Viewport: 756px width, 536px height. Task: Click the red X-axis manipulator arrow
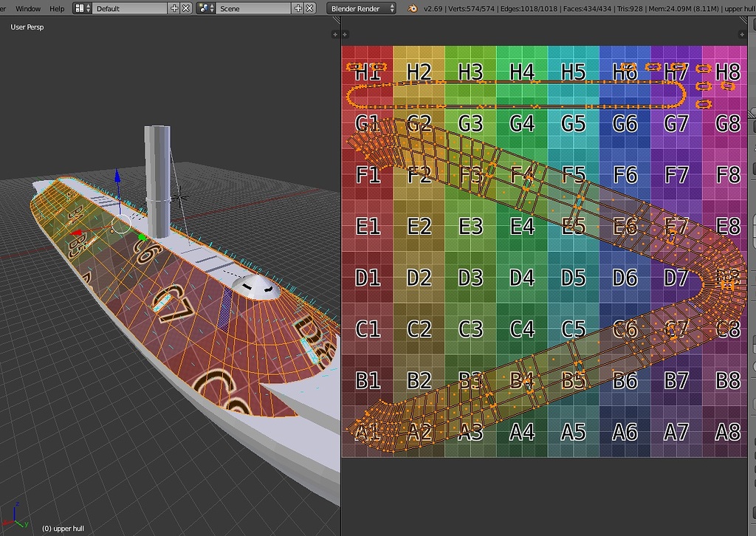77,233
